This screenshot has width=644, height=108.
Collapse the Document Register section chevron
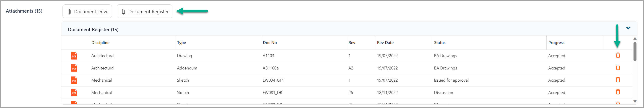[x=628, y=28]
